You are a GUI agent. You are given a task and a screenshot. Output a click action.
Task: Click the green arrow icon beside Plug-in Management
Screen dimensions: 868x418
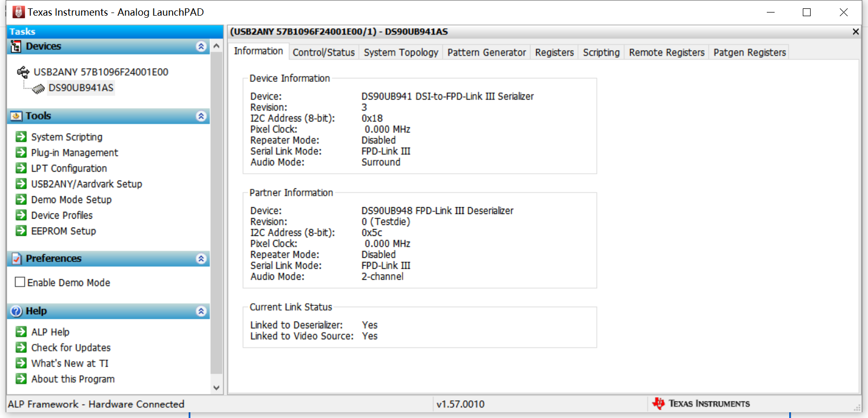21,152
